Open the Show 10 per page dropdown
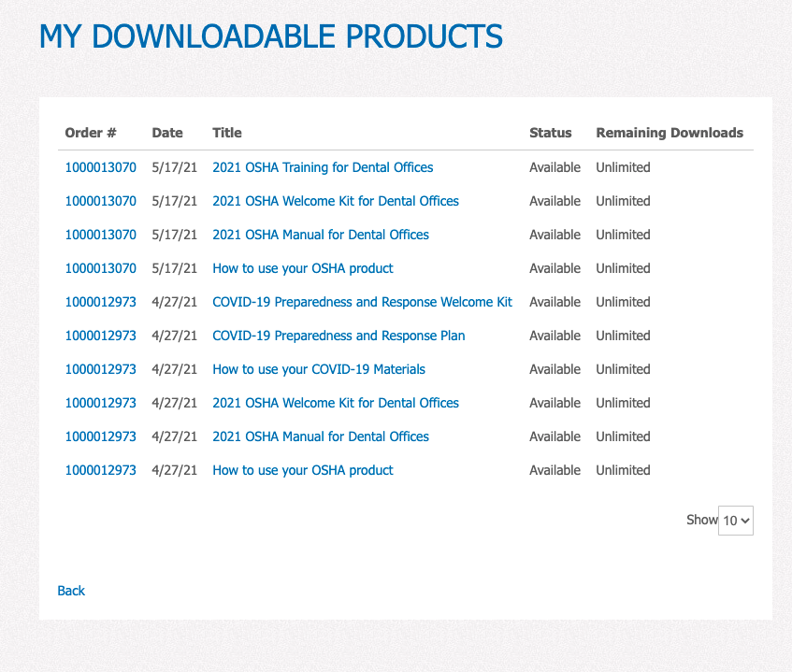This screenshot has width=792, height=672. (735, 520)
